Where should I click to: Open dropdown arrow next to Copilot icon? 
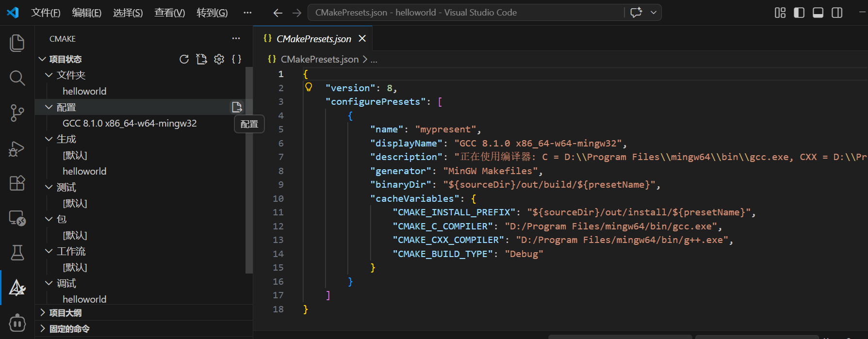click(x=654, y=13)
